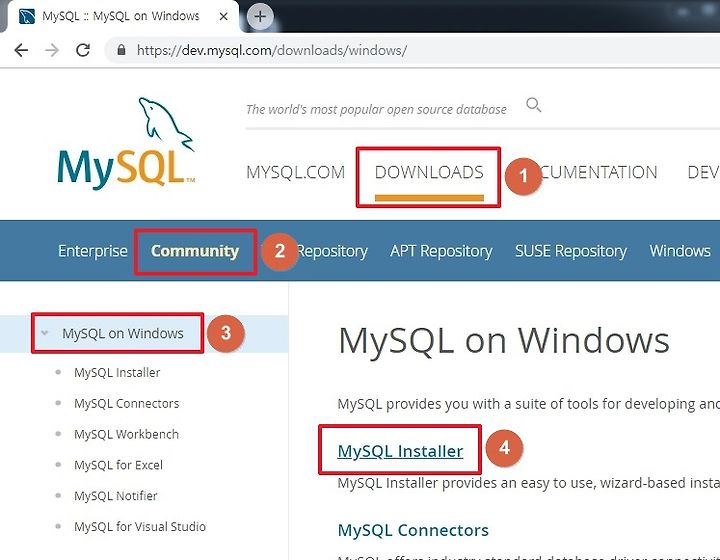
Task: Open a new tab with plus button
Action: coord(260,17)
